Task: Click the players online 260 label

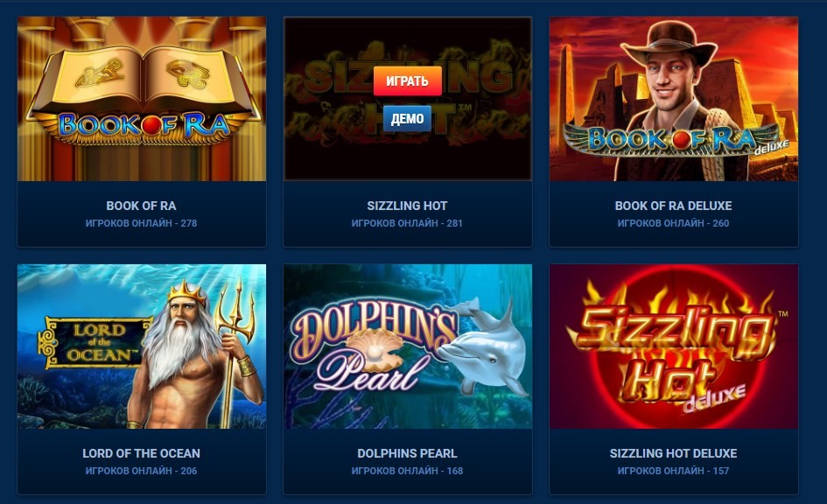Action: click(x=674, y=223)
